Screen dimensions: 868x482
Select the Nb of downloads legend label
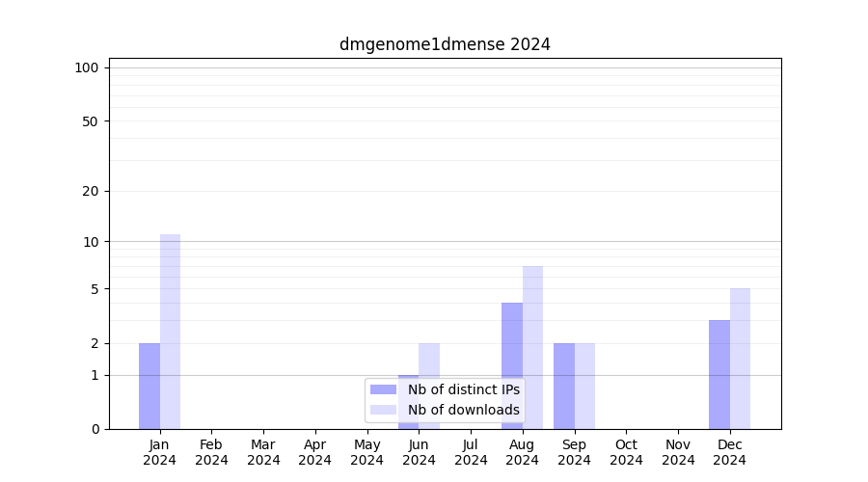pos(463,410)
